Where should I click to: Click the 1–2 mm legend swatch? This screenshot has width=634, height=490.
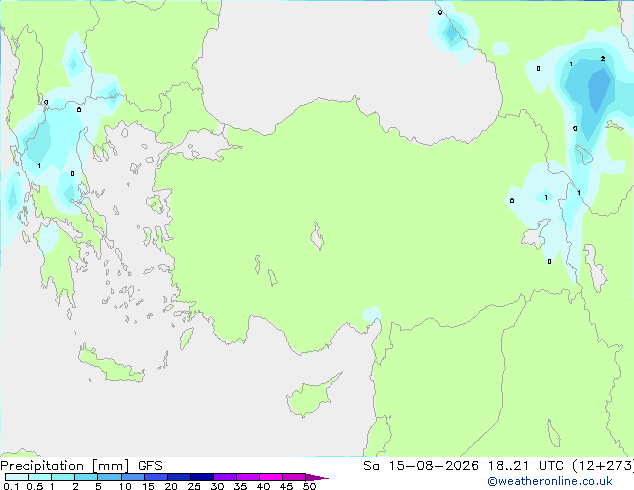click(x=63, y=477)
